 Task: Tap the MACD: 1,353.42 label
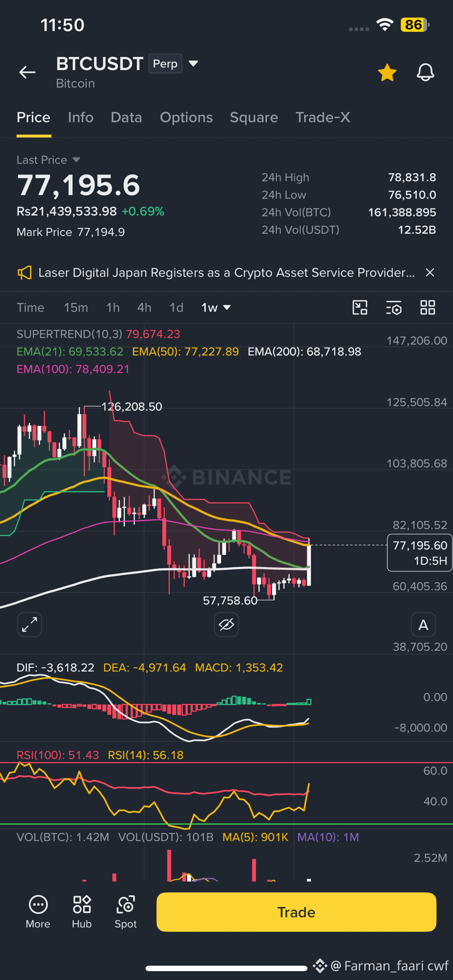[x=239, y=668]
